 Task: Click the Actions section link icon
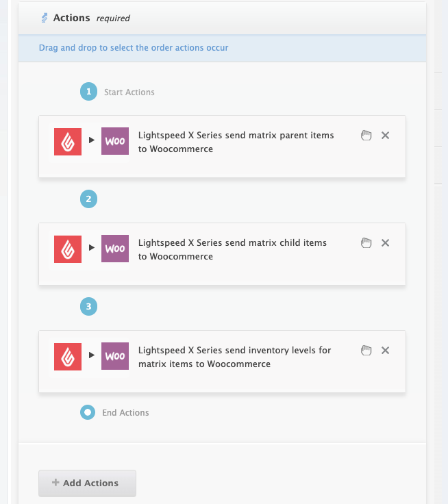click(45, 18)
